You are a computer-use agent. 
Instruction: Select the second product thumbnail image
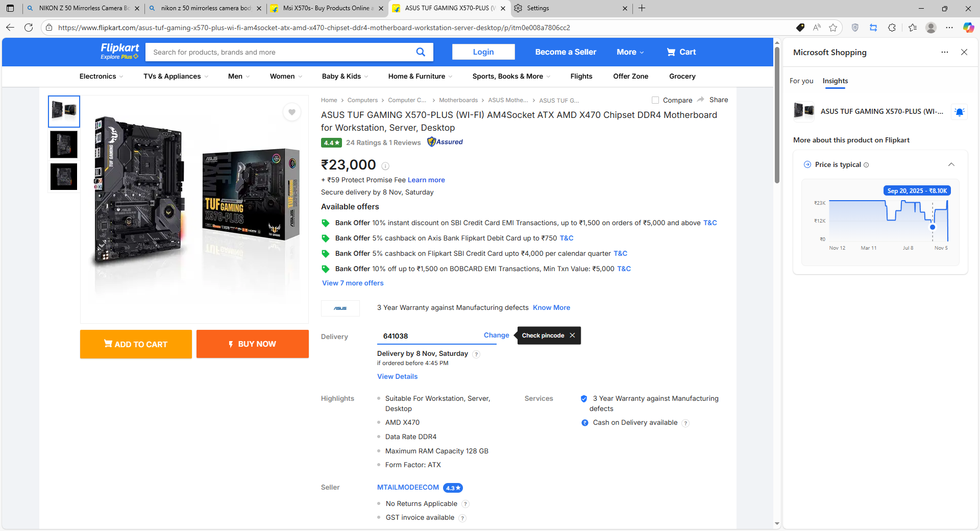pyautogui.click(x=64, y=144)
